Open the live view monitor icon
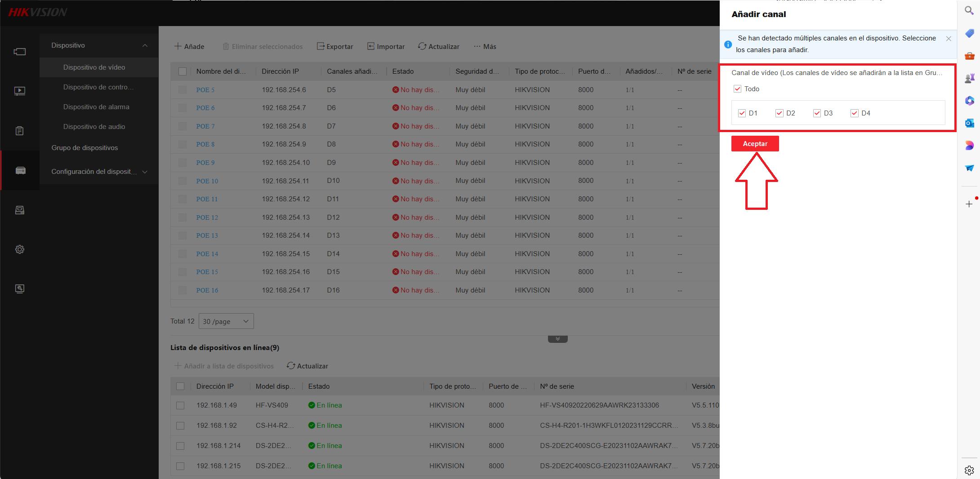980x479 pixels. point(20,91)
